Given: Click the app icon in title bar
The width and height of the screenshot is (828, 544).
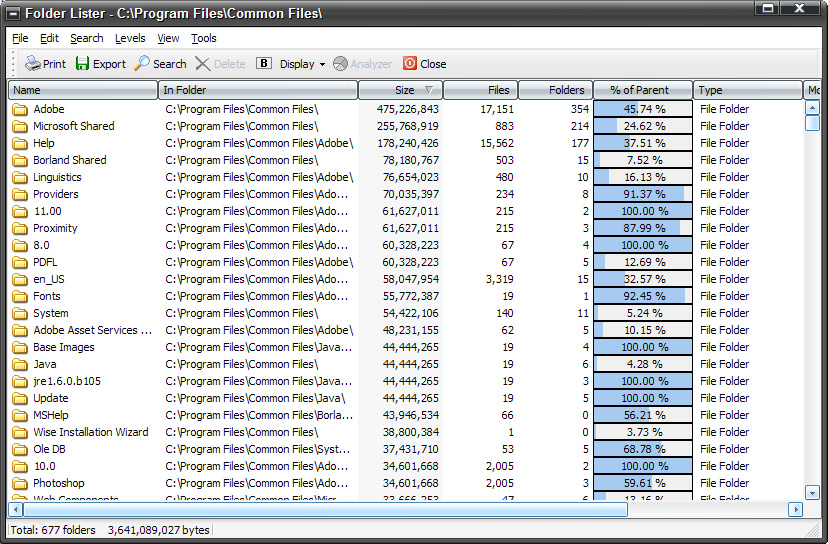Looking at the screenshot, I should point(13,13).
